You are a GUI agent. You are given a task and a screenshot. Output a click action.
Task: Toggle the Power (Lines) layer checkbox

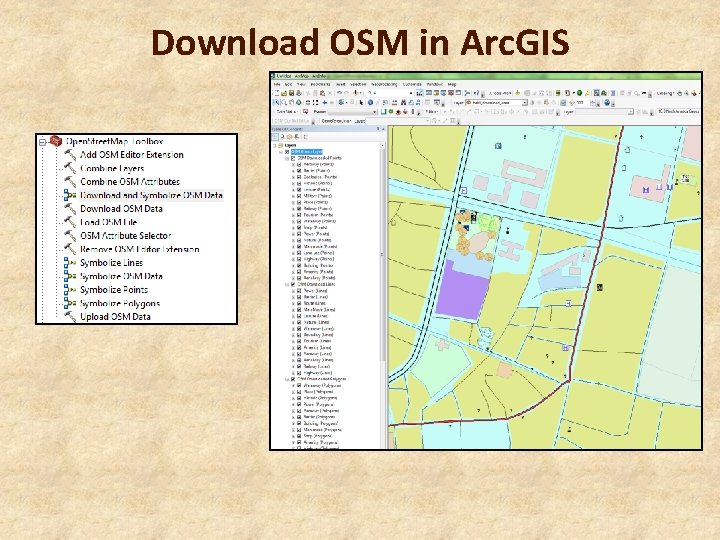(299, 291)
